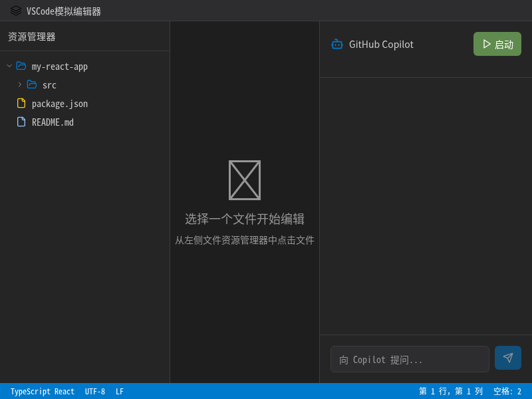Click the paper plane send button
Viewport: 532px width, 399px height.
pyautogui.click(x=508, y=358)
